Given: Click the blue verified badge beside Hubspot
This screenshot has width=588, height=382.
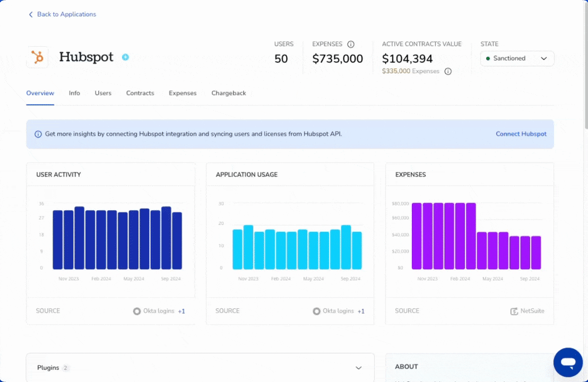Looking at the screenshot, I should [x=125, y=57].
